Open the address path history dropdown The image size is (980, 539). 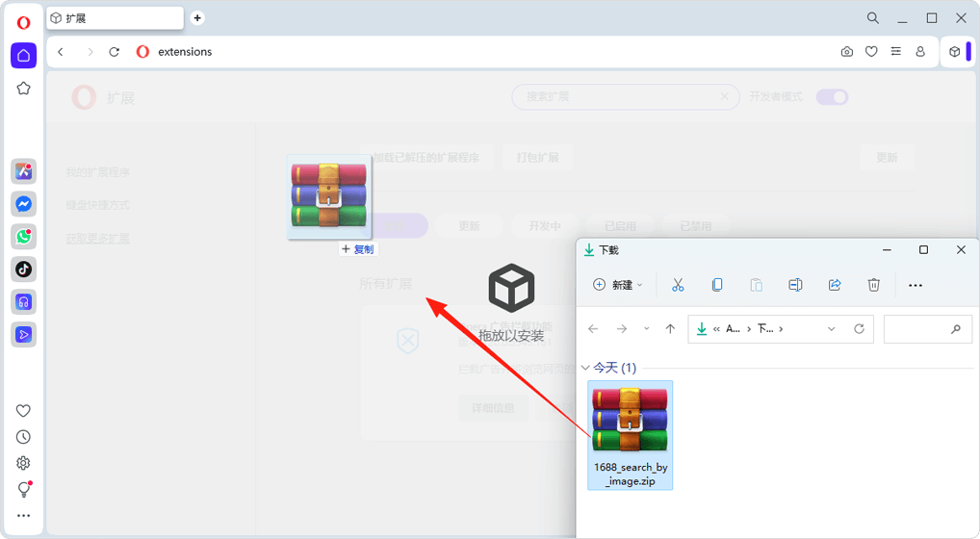click(x=832, y=329)
